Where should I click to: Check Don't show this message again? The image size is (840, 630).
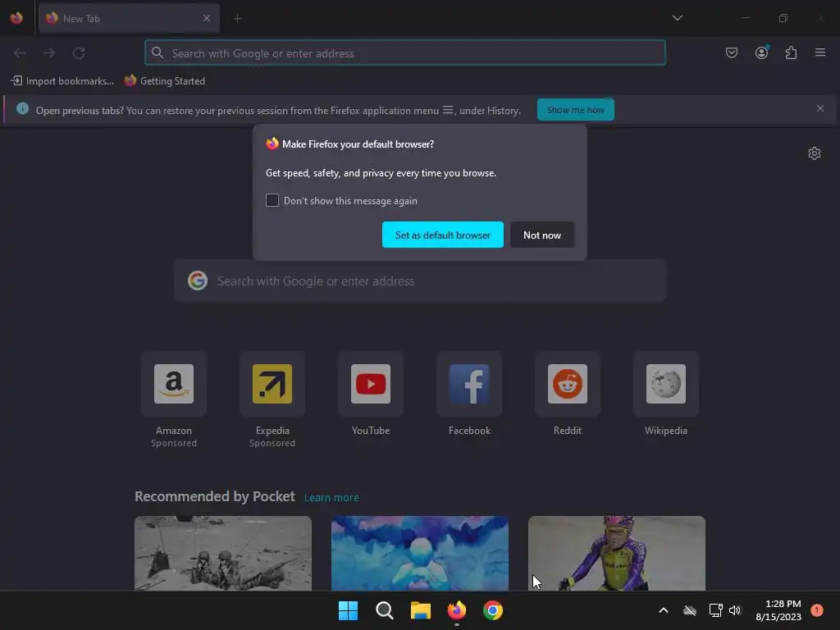click(x=272, y=200)
